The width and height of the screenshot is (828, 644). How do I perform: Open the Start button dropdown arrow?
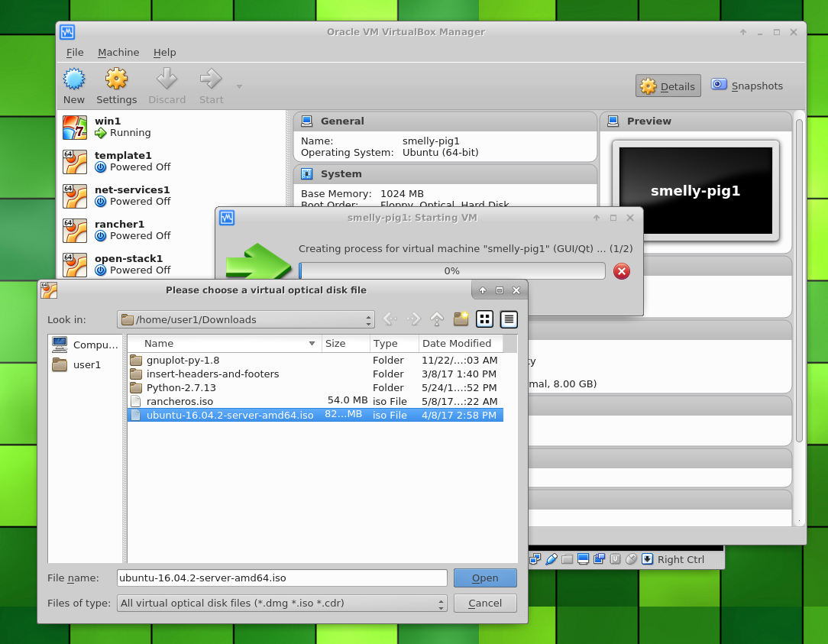[239, 86]
